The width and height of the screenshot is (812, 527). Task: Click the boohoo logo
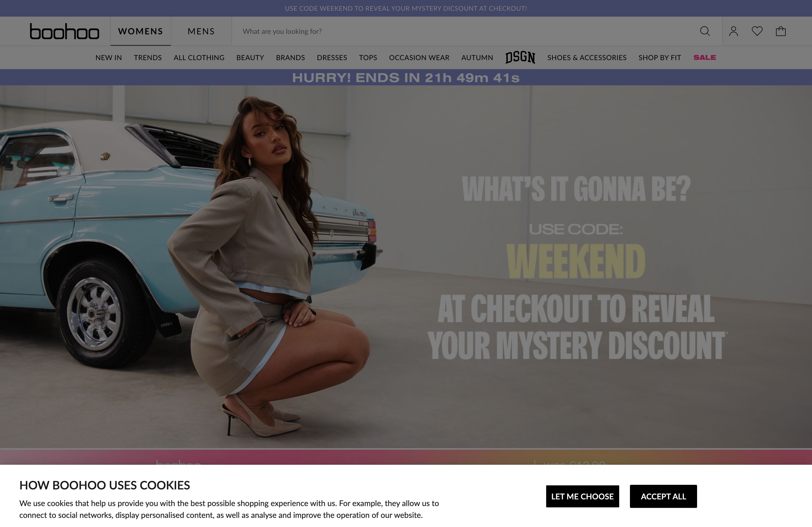[x=64, y=31]
